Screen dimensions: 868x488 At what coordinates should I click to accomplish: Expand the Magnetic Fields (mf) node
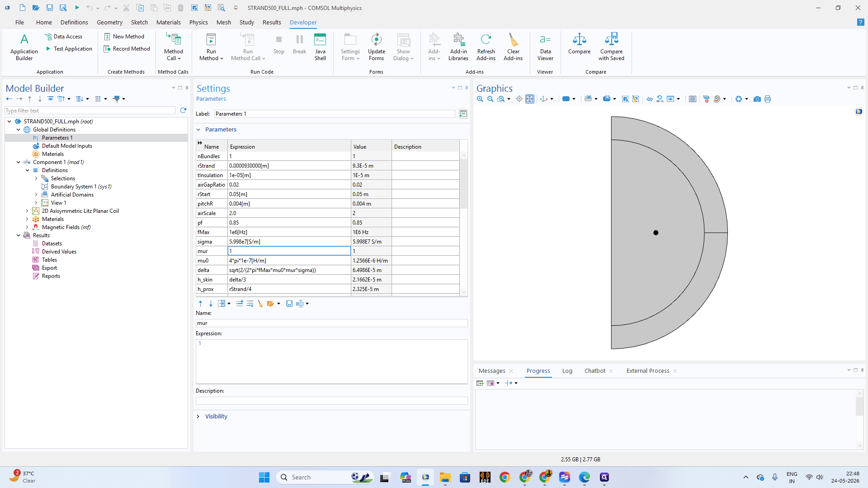click(x=27, y=227)
